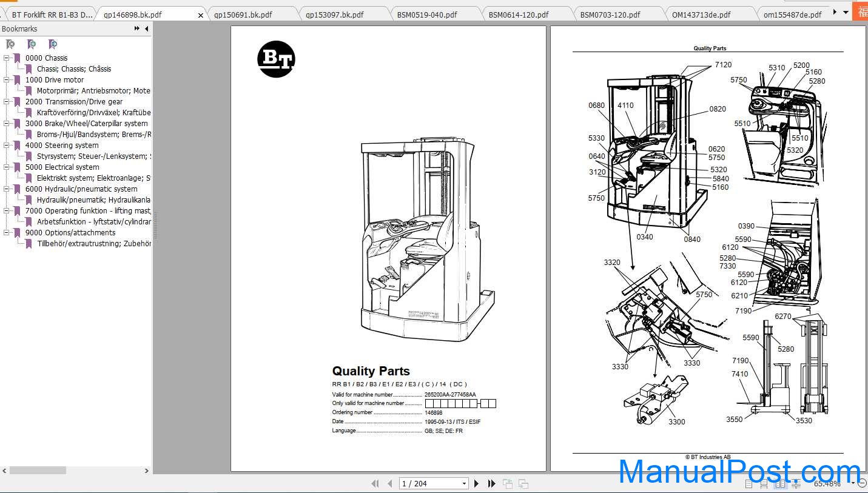This screenshot has width=868, height=493.
Task: Open the Hydraulik/pneumatik bookmark
Action: click(93, 200)
